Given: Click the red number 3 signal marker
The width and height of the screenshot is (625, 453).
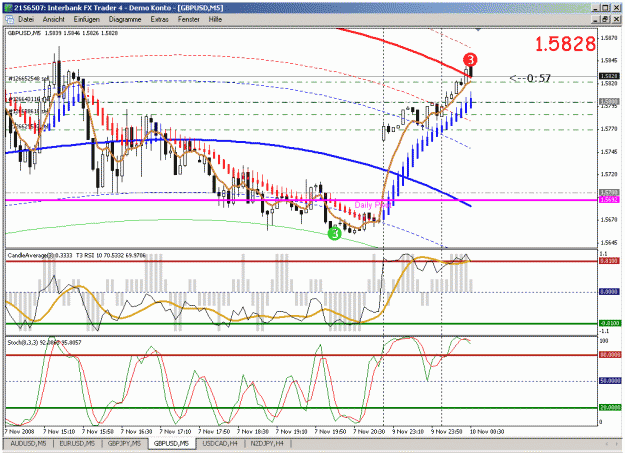Looking at the screenshot, I should (x=470, y=60).
